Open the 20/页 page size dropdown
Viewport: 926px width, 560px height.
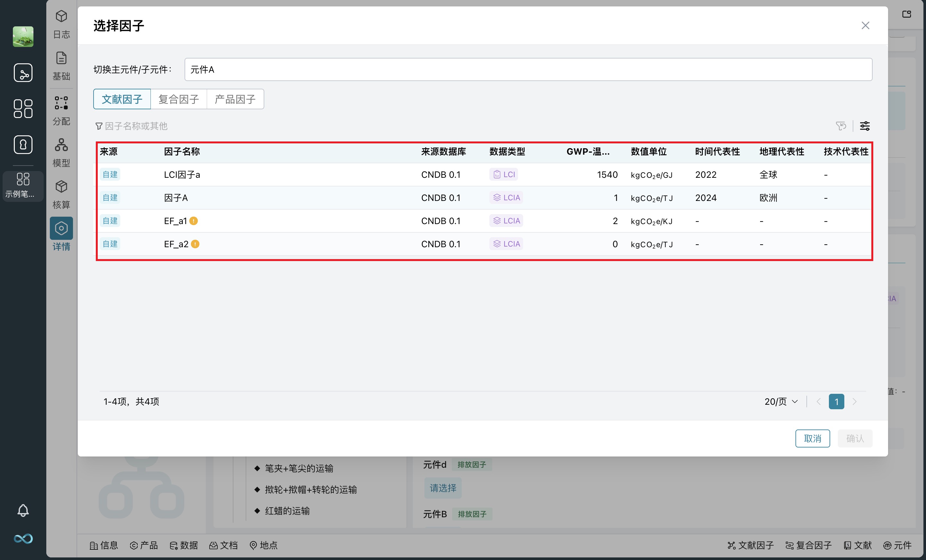click(x=781, y=402)
